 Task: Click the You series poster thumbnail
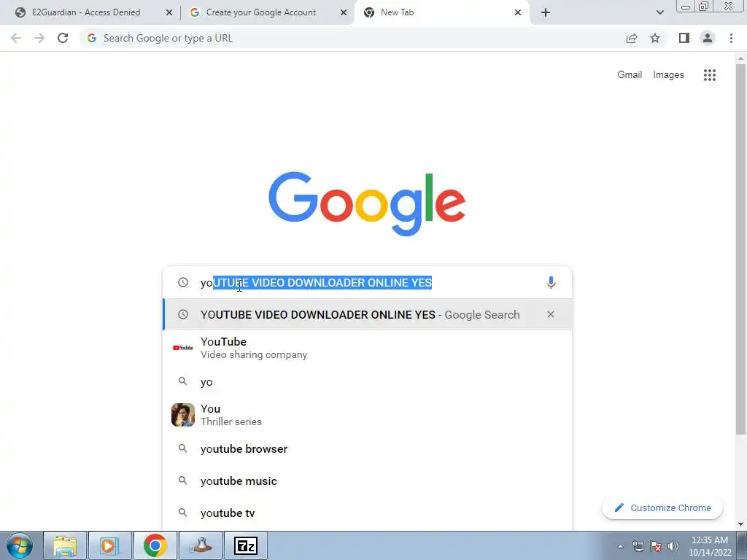(183, 415)
